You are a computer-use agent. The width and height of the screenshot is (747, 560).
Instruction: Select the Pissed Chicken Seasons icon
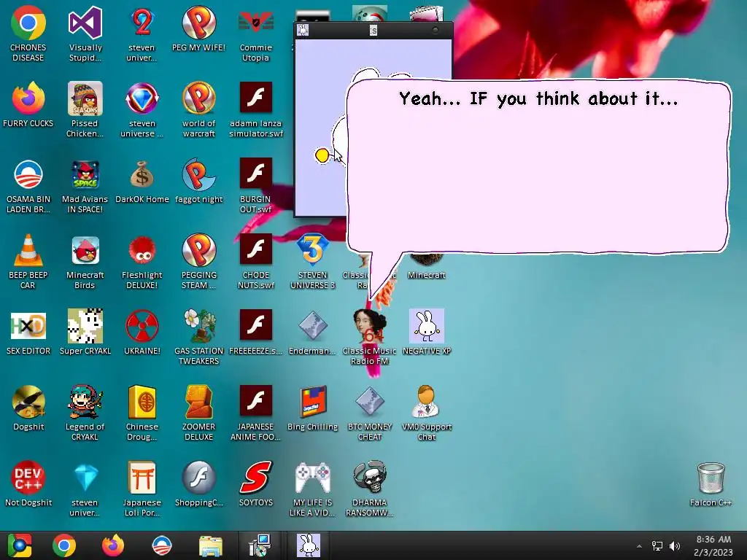pos(85,109)
